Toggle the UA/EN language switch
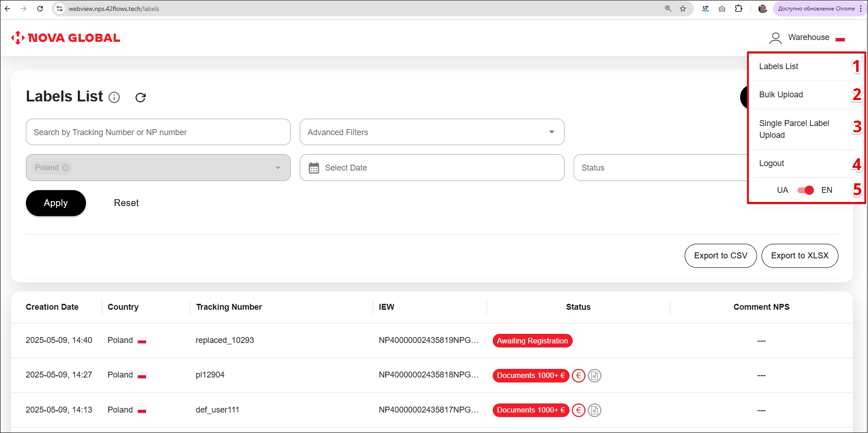 coord(805,190)
